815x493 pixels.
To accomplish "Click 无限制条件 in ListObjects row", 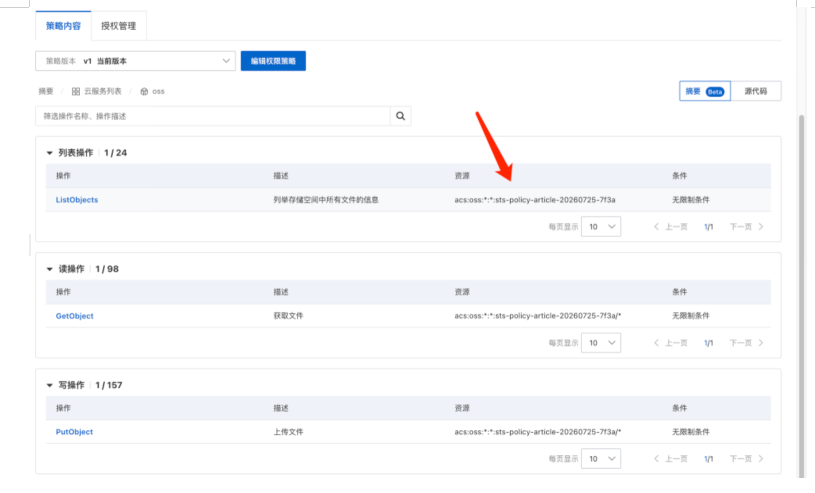I will tap(691, 200).
